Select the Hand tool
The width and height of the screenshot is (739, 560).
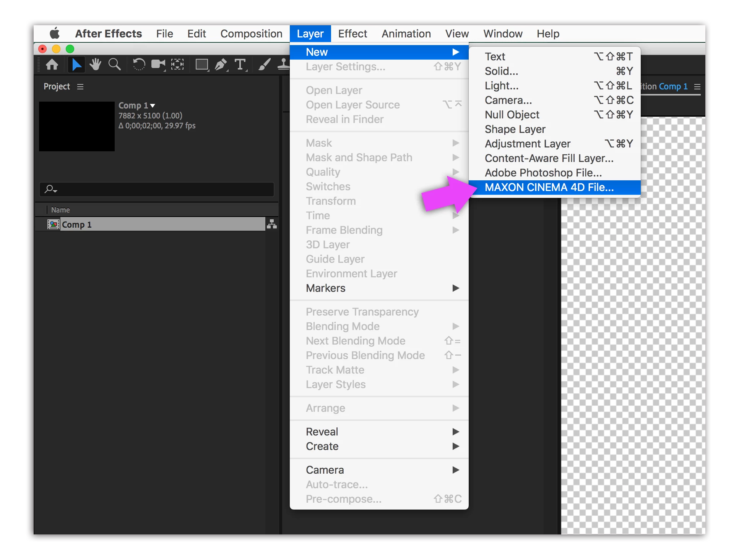click(95, 65)
